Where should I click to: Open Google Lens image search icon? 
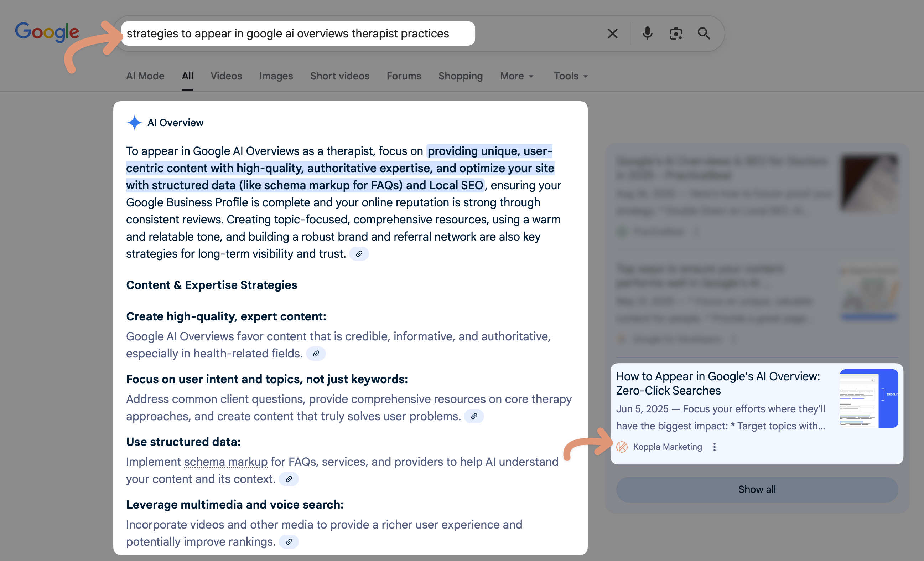(675, 34)
